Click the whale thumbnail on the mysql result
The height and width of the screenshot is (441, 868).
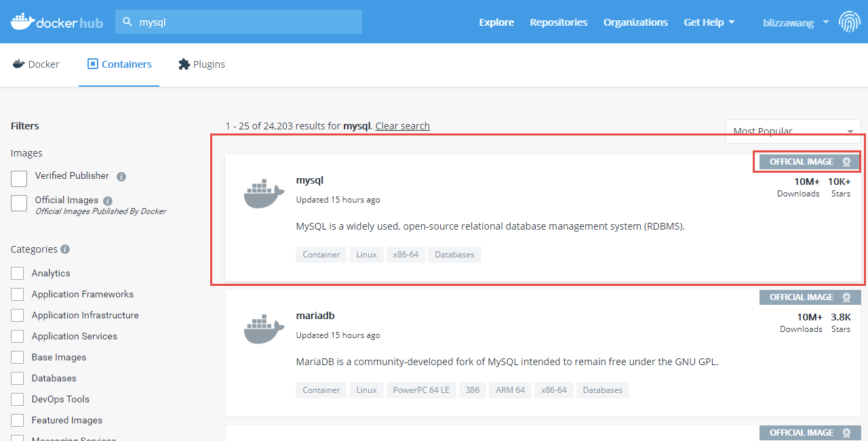pyautogui.click(x=263, y=192)
